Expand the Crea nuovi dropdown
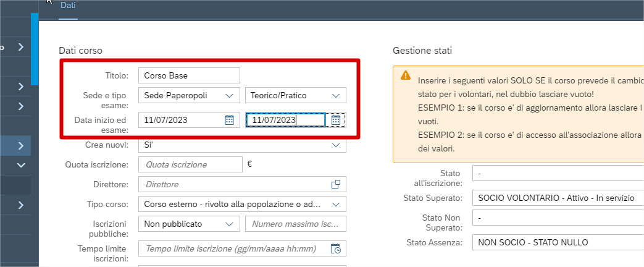This screenshot has width=644, height=267. tap(336, 145)
